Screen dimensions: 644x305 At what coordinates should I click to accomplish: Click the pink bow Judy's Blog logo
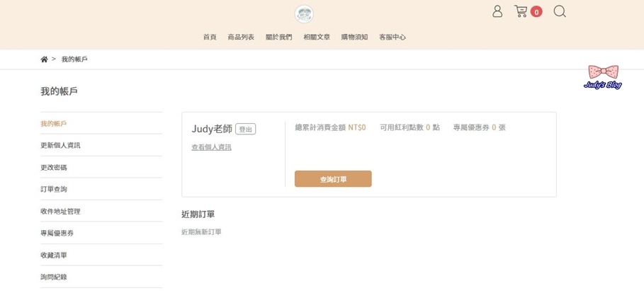pos(602,76)
